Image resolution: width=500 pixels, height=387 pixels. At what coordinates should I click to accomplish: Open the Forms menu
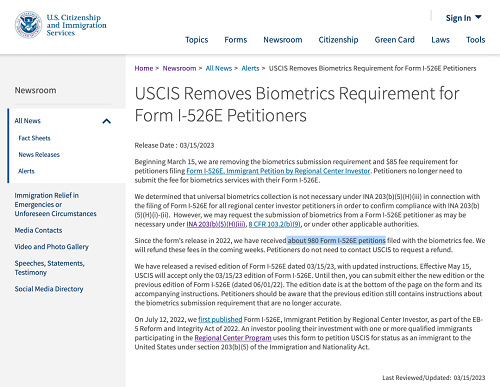click(236, 40)
